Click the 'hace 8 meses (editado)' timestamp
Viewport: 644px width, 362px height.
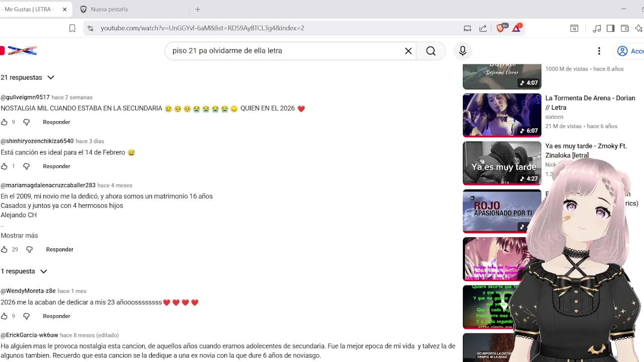point(90,335)
